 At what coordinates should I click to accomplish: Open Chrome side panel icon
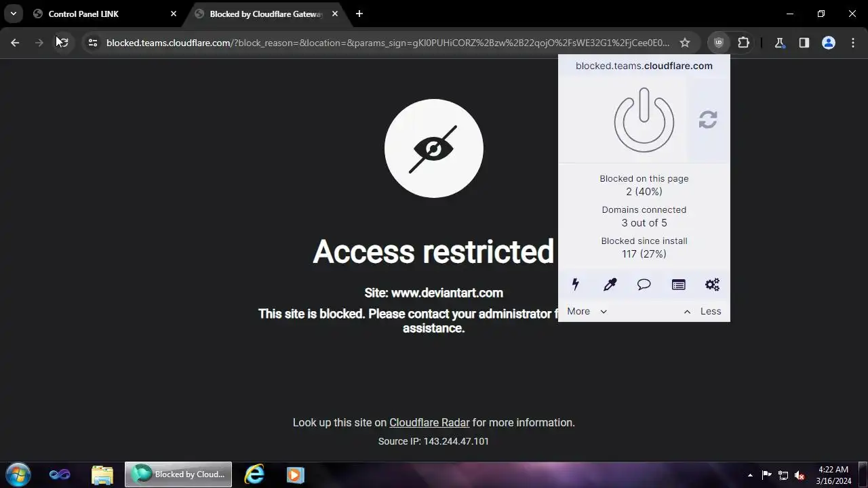[x=804, y=43]
